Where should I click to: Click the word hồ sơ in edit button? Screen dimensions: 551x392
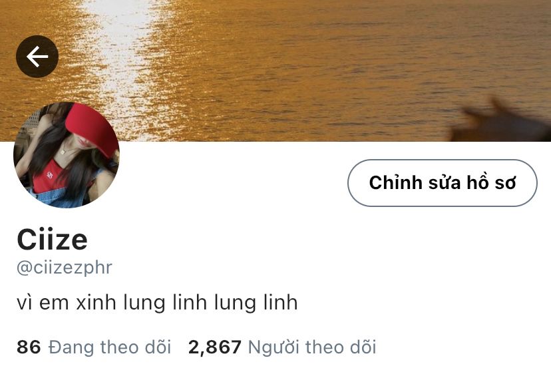click(491, 183)
